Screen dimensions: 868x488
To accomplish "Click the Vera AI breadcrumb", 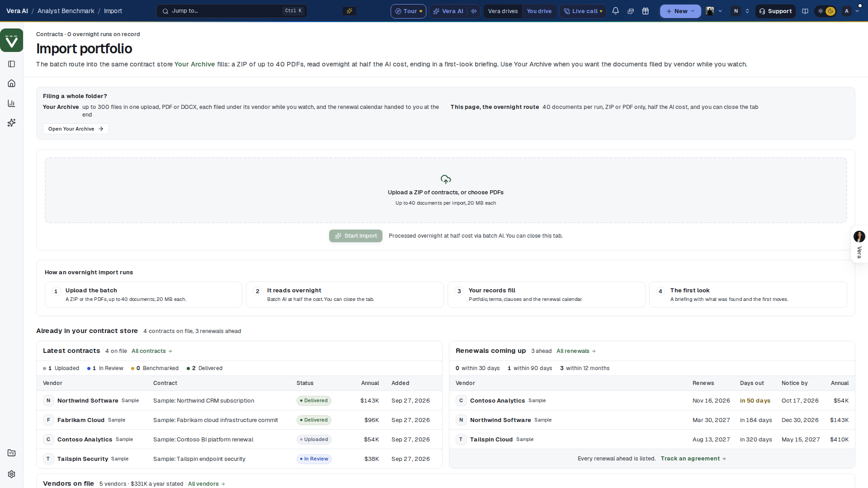I will click(x=17, y=11).
